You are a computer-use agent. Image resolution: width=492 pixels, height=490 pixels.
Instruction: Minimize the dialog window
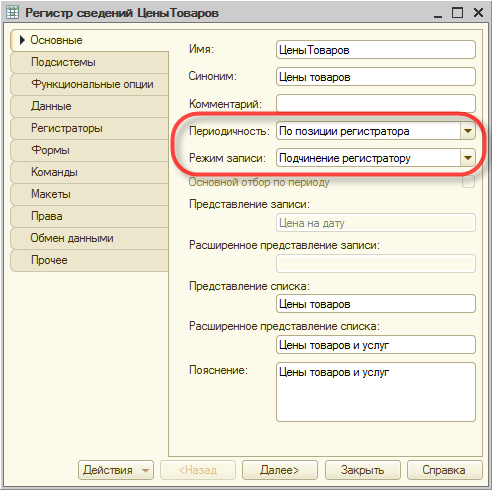(438, 14)
